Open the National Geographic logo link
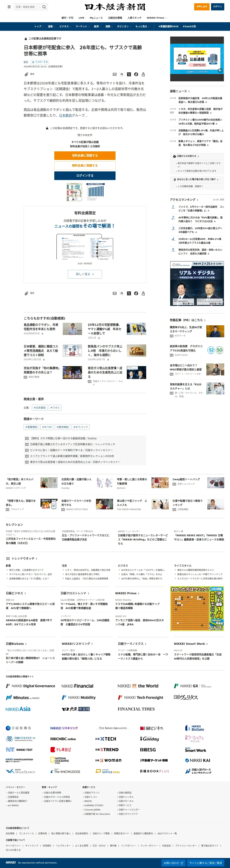Screen dimensions: 230x868 (60, 761)
